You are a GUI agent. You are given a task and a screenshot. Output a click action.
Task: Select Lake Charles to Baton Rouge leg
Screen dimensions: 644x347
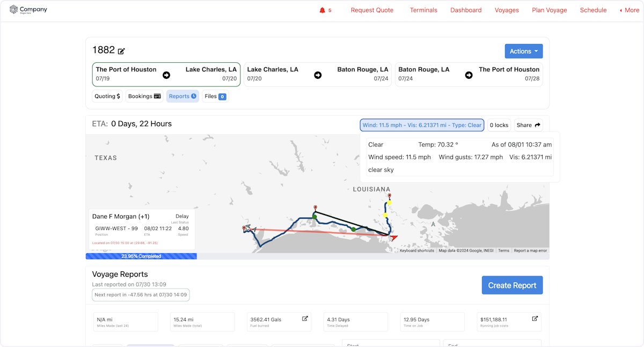point(318,75)
